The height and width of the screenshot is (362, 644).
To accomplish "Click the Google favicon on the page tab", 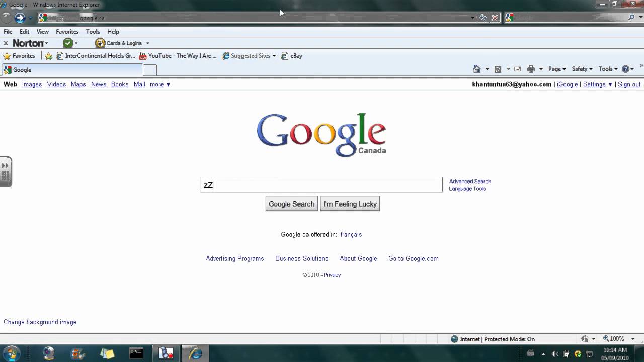I will 7,70.
